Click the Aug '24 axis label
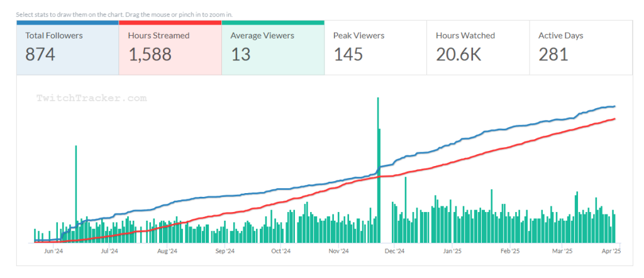 tap(167, 252)
